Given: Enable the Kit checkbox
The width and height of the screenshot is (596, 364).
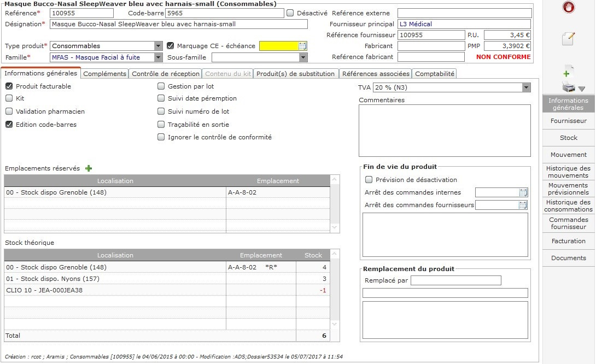Looking at the screenshot, I should tap(9, 98).
